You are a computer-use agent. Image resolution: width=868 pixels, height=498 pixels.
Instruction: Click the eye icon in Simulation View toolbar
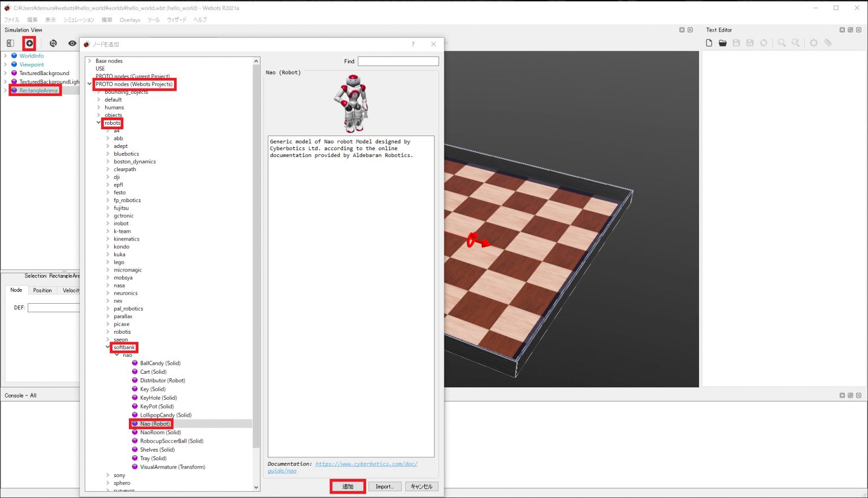click(x=72, y=43)
